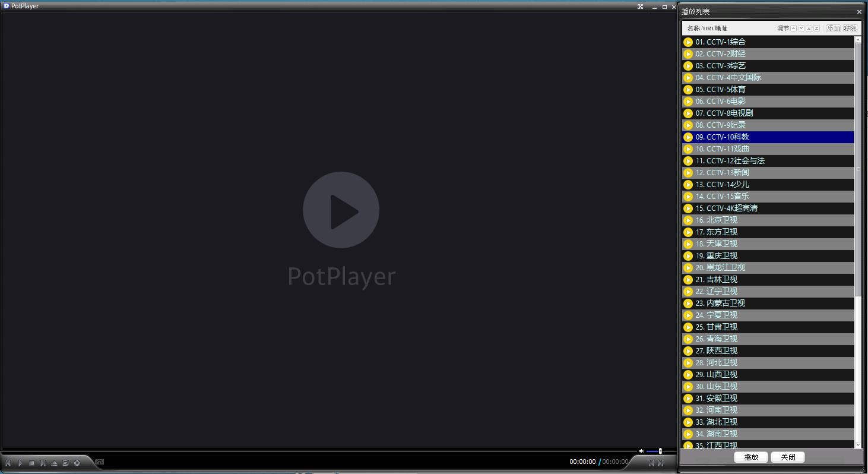Toggle fullscreen icon in PotPlayer title bar
The width and height of the screenshot is (868, 474).
click(x=641, y=7)
